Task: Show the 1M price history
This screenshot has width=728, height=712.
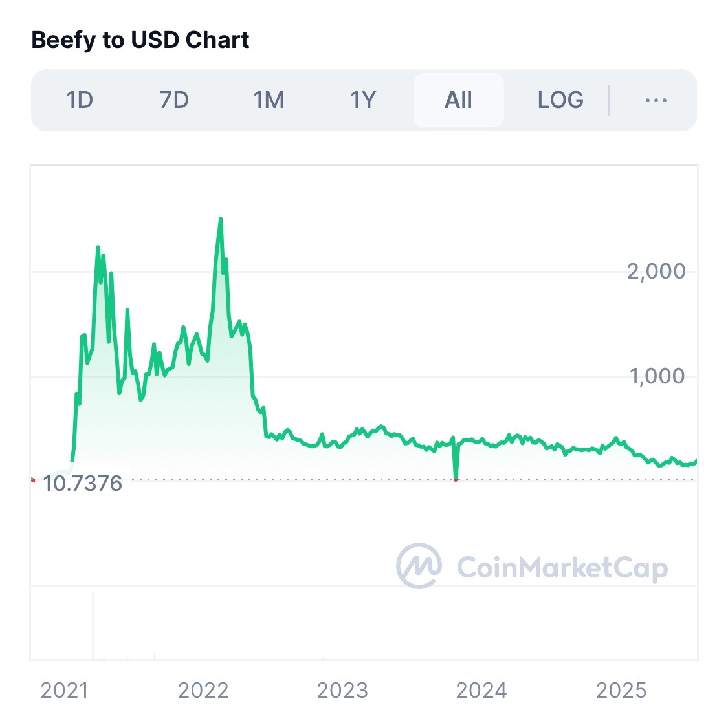Action: coord(269,100)
